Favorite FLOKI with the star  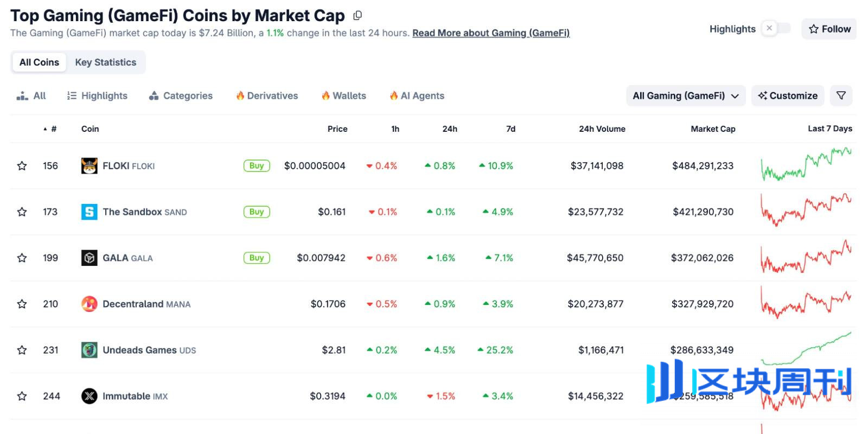pos(22,166)
